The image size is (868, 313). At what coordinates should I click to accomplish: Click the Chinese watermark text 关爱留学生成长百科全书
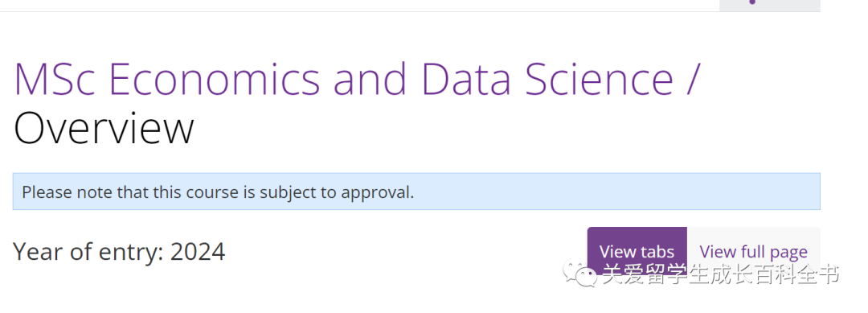(x=721, y=274)
